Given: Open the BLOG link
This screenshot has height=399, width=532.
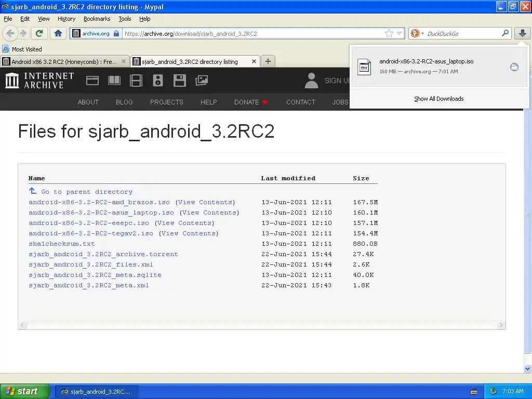Looking at the screenshot, I should pyautogui.click(x=124, y=102).
